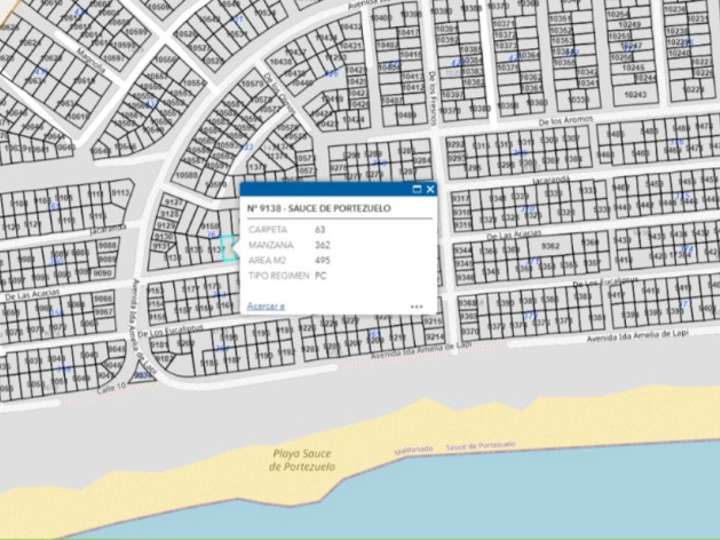Viewport: 720px width, 540px height.
Task: Click the 'Playa Sauce de Portezuelo' beach label
Action: click(302, 460)
